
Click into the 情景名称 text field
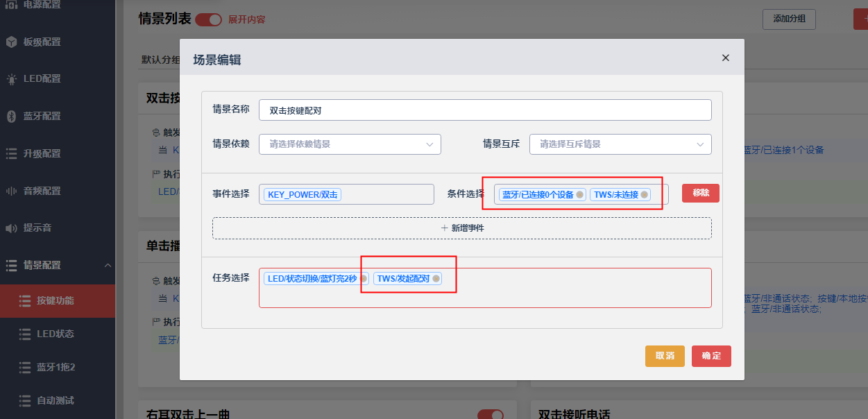click(485, 110)
